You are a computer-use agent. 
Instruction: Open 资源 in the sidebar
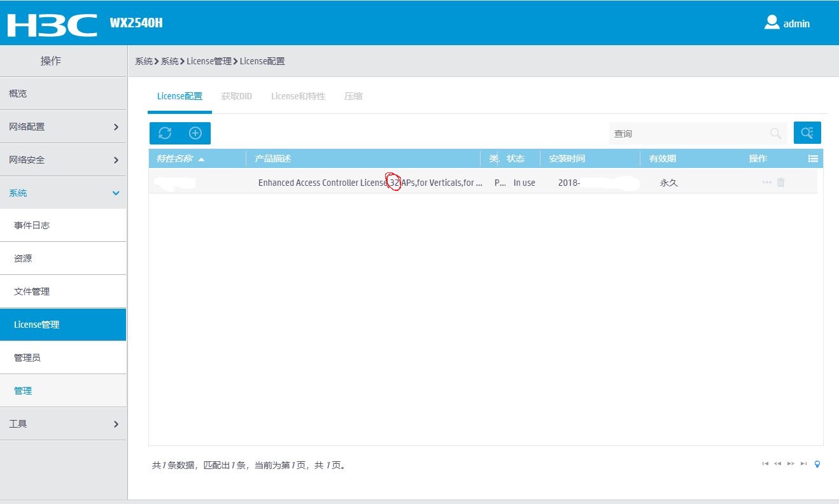click(x=63, y=258)
